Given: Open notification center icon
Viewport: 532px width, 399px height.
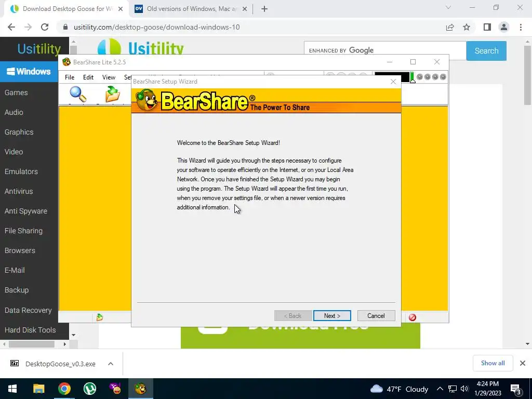Looking at the screenshot, I should pyautogui.click(x=515, y=390).
